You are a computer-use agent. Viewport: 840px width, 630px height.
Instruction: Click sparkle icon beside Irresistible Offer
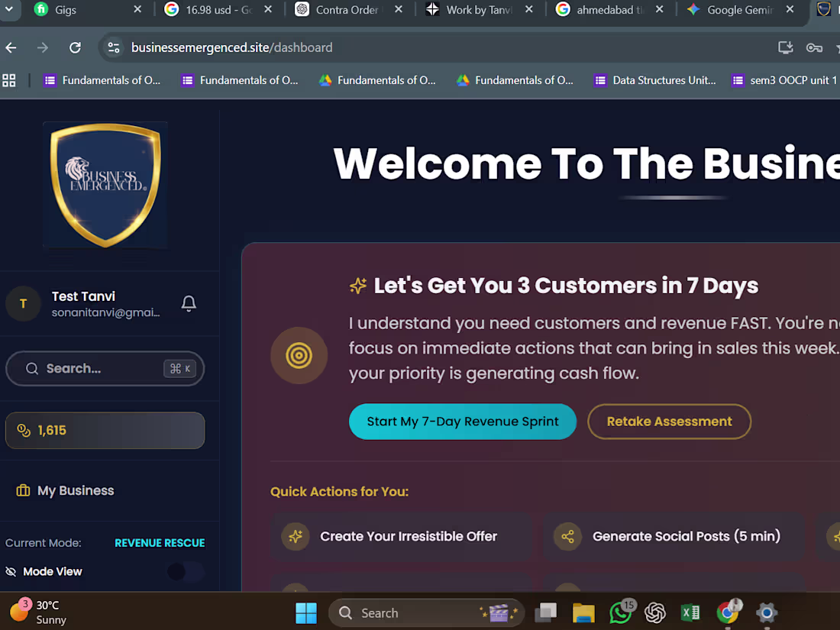tap(296, 536)
